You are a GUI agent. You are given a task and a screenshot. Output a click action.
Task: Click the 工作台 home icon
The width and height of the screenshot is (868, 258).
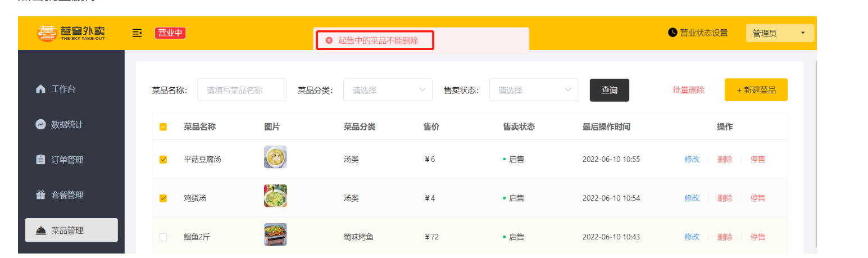40,89
